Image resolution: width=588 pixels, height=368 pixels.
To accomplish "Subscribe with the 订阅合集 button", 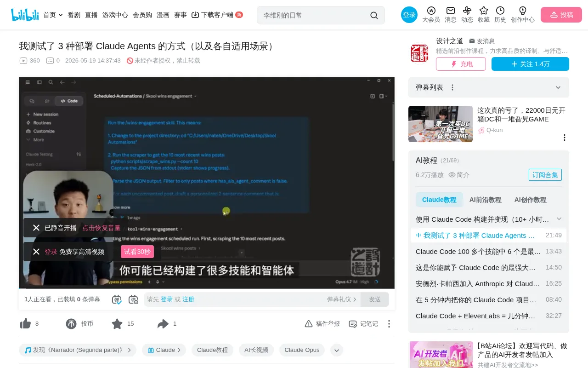I will [x=545, y=175].
